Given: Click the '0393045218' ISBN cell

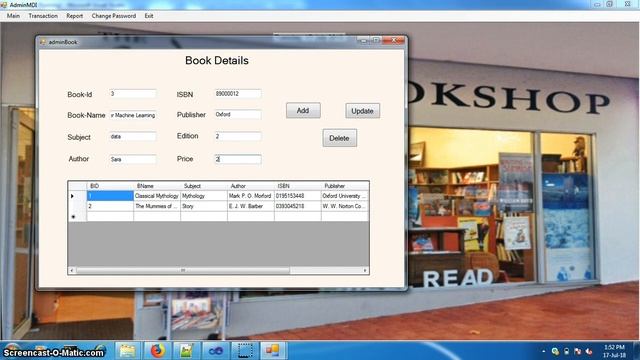Looking at the screenshot, I should click(298, 206).
